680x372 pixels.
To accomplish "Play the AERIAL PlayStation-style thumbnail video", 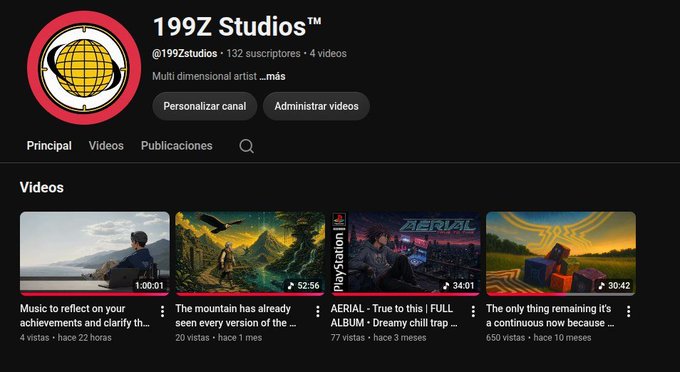I will coord(405,253).
